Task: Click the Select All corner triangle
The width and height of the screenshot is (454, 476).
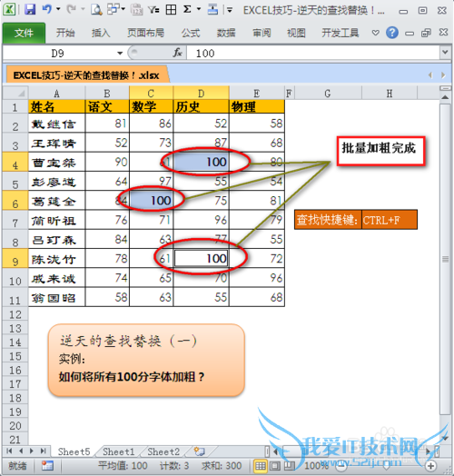Action: 15,93
